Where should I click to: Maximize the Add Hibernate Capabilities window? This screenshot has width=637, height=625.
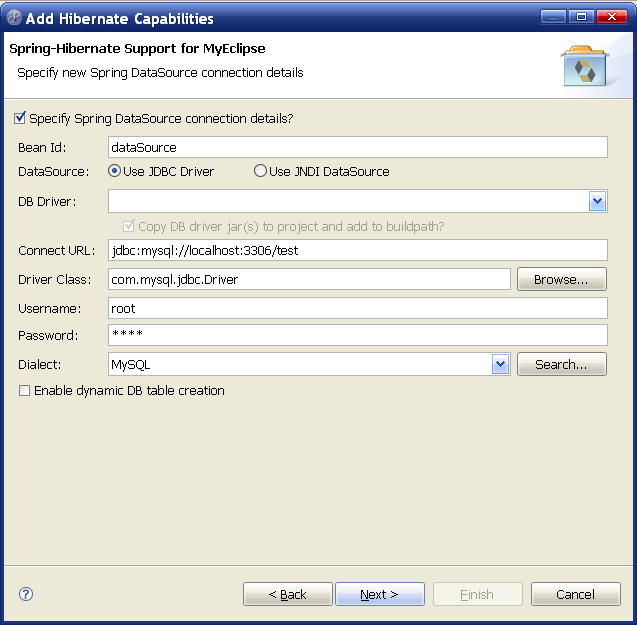(581, 17)
